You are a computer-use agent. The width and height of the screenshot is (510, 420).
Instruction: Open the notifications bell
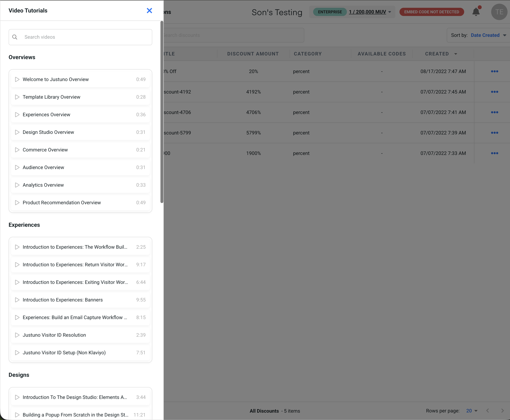pyautogui.click(x=476, y=12)
